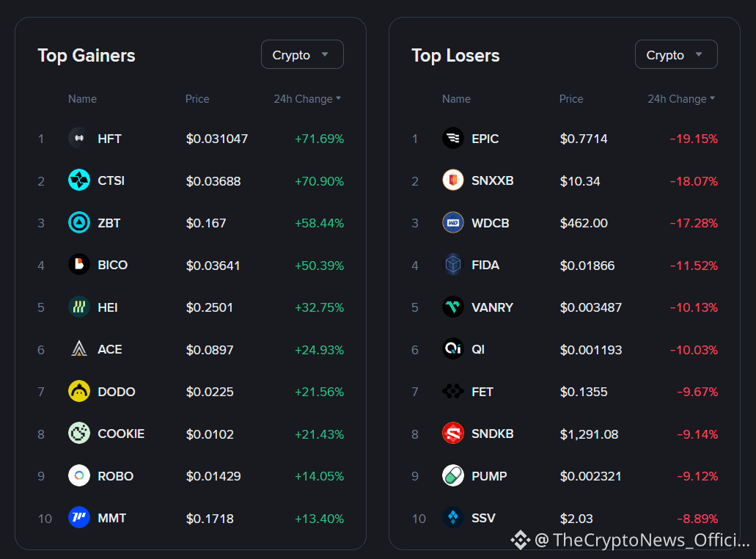Image resolution: width=756 pixels, height=559 pixels.
Task: Click the EPIC coin icon
Action: (x=452, y=139)
